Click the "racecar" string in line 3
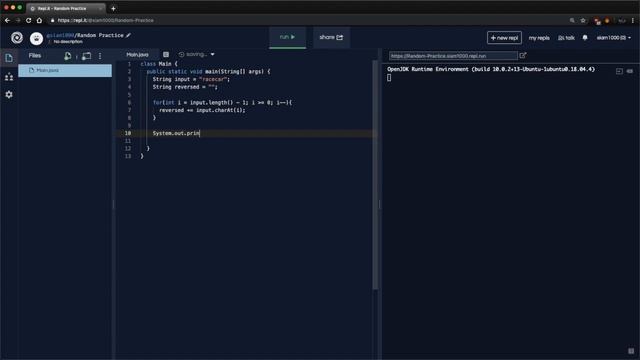 (214, 79)
